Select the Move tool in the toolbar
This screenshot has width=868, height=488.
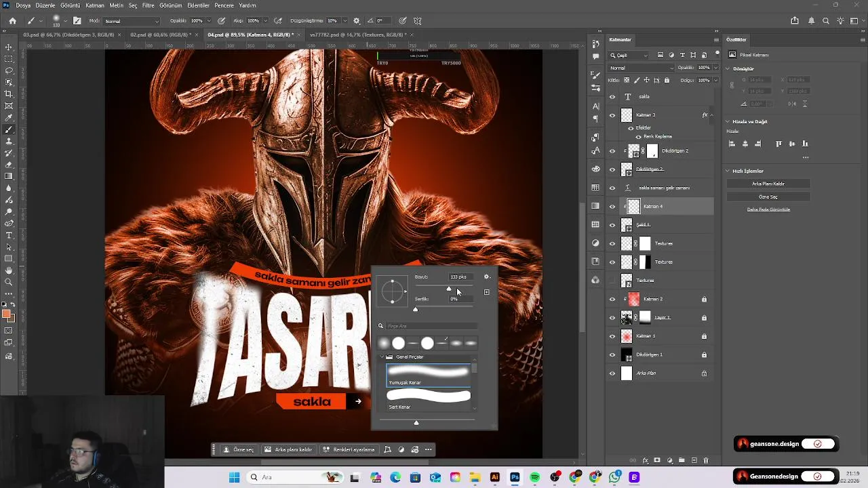(x=9, y=47)
